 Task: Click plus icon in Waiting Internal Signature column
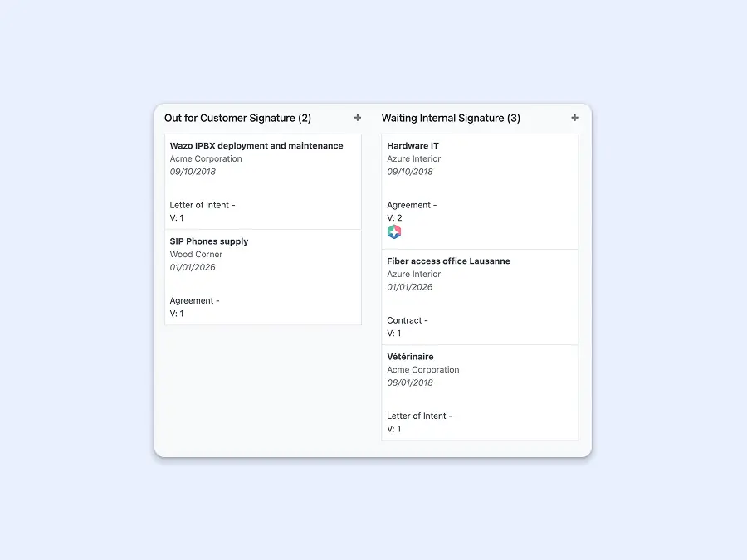click(x=574, y=118)
